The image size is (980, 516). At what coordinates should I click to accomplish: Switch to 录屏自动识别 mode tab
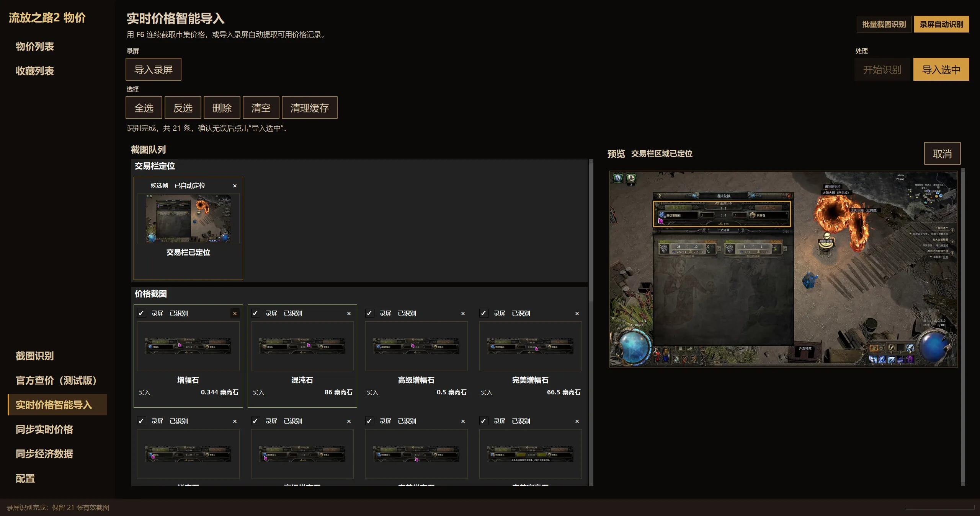941,24
